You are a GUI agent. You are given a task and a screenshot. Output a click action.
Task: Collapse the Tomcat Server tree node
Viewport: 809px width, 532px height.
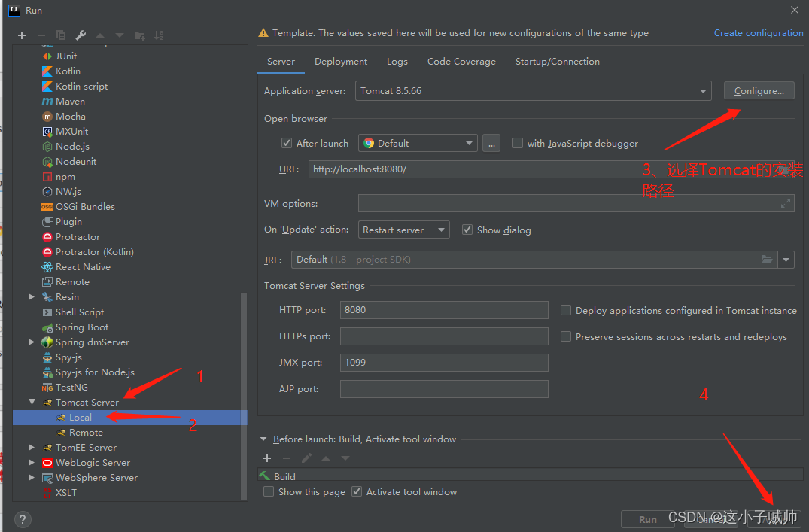pos(32,402)
